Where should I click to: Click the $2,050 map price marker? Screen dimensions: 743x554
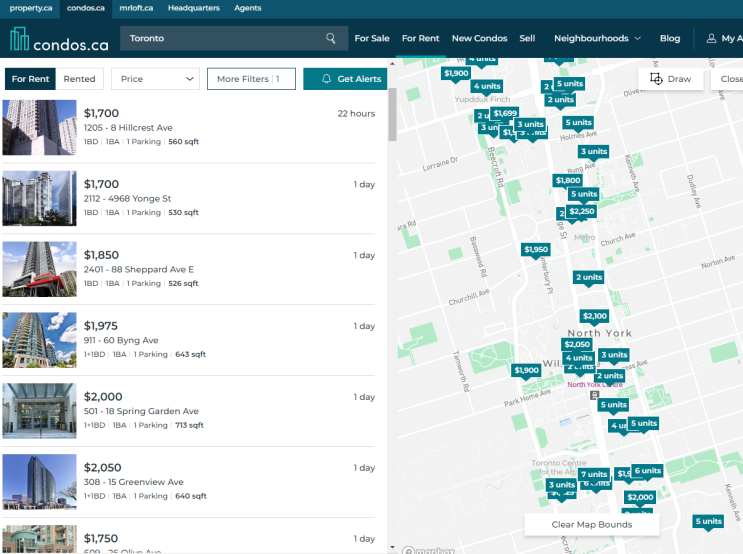tap(577, 345)
